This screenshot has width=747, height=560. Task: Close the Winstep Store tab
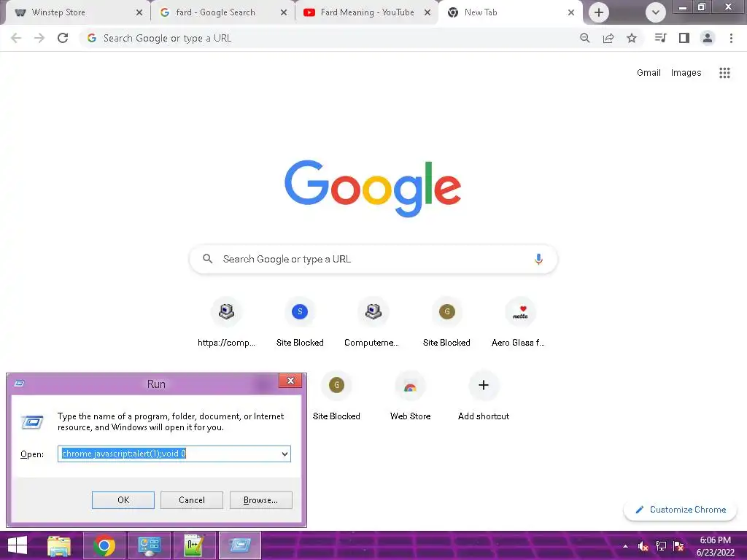[139, 12]
